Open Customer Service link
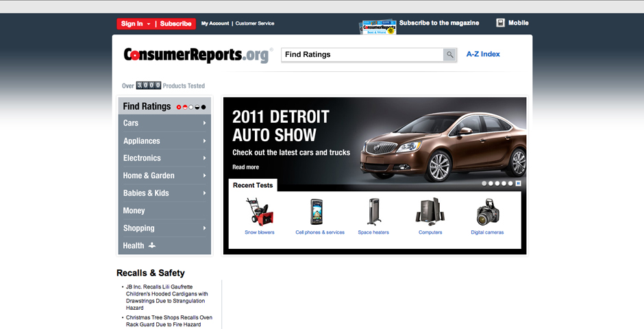644x329 pixels. (255, 23)
